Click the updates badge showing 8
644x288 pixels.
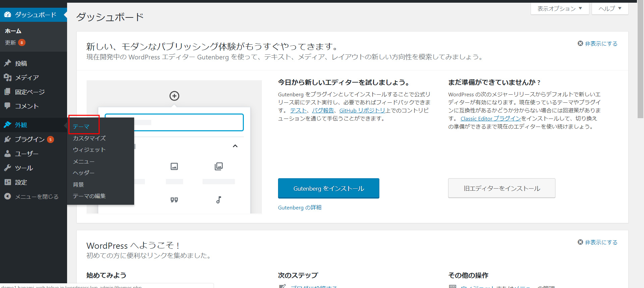click(22, 43)
